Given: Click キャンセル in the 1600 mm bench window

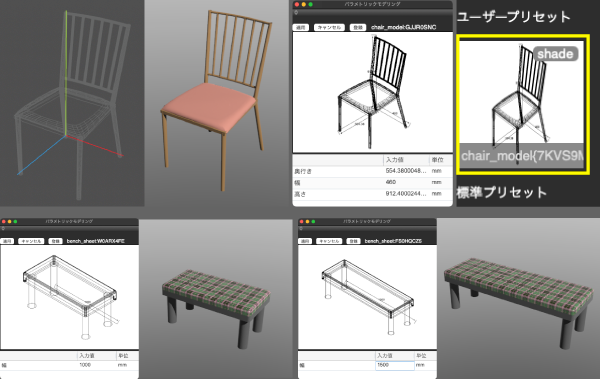Looking at the screenshot, I should click(x=329, y=241).
